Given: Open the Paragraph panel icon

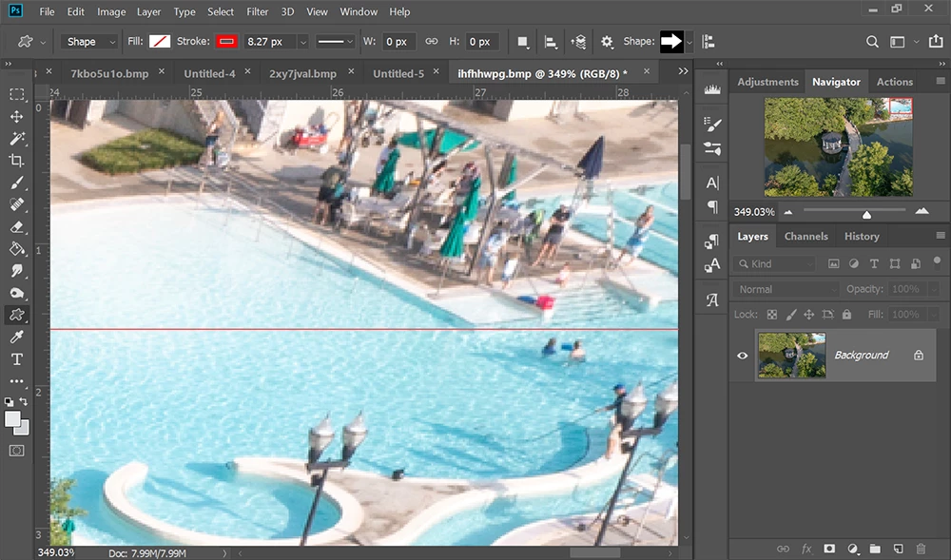Looking at the screenshot, I should (x=712, y=206).
